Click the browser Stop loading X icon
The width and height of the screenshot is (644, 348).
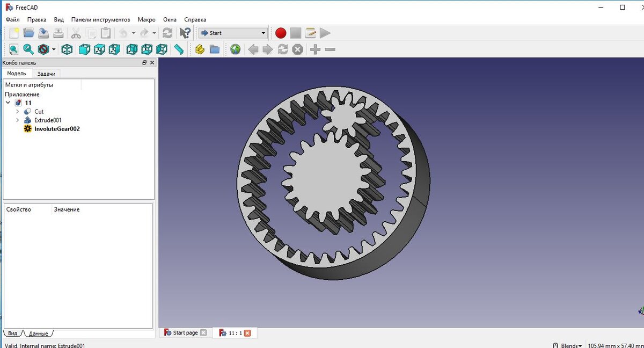click(298, 49)
